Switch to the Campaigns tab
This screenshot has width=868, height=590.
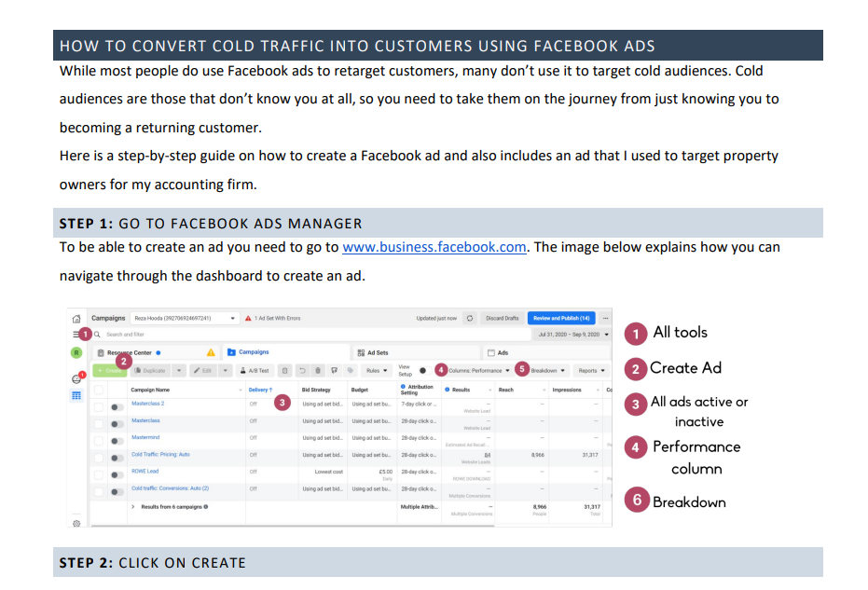click(x=285, y=352)
